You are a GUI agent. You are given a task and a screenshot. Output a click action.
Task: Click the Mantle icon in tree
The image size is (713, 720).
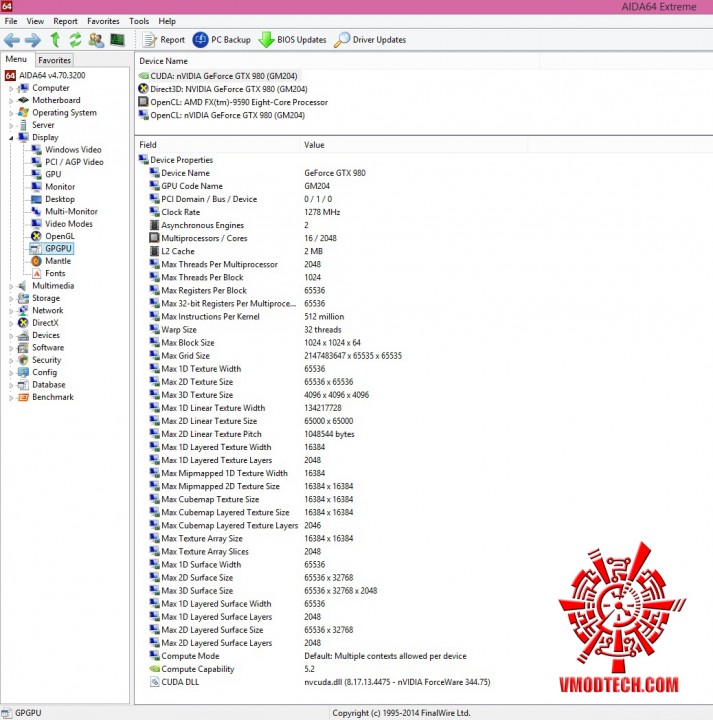(36, 261)
